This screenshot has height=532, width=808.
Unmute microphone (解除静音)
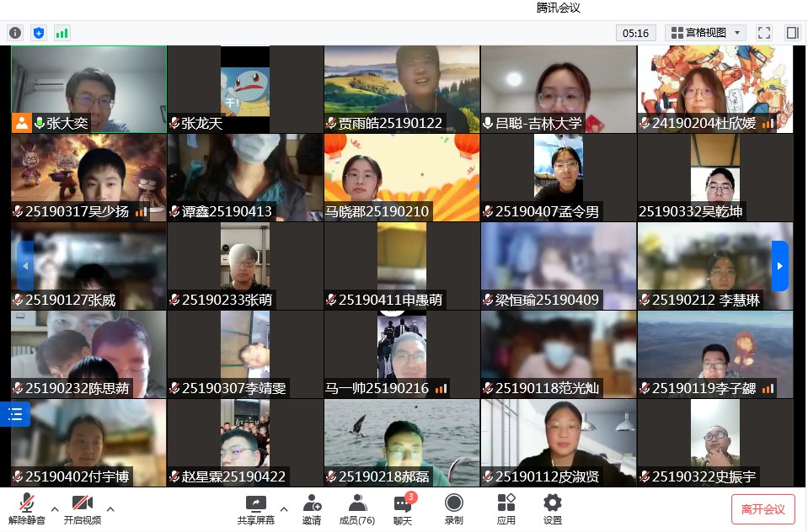tap(27, 509)
